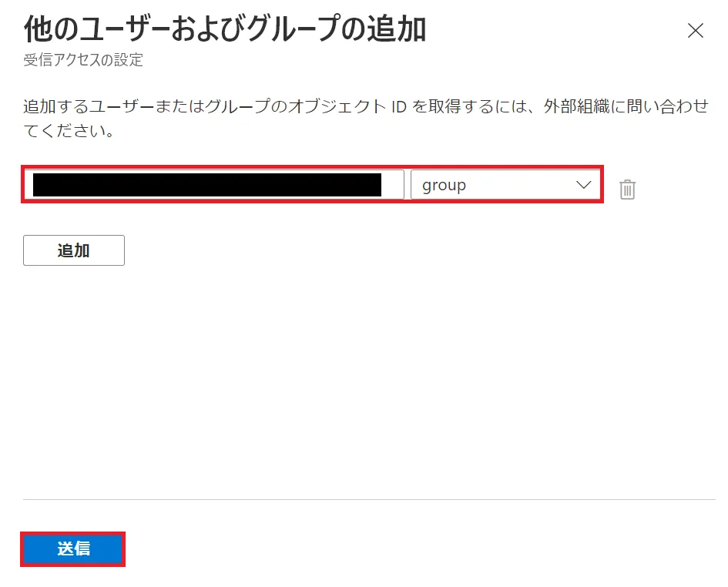Focus the redacted object ID text box
728x587 pixels.
click(x=213, y=186)
